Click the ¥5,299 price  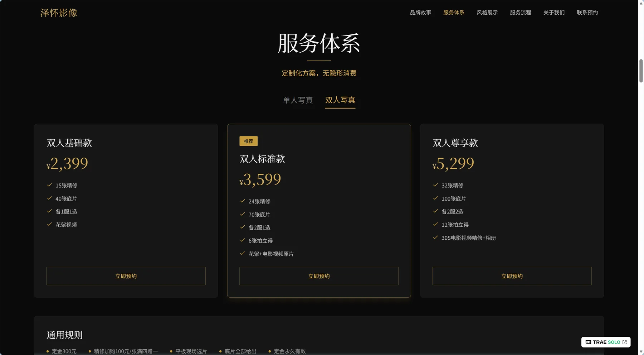(x=453, y=164)
